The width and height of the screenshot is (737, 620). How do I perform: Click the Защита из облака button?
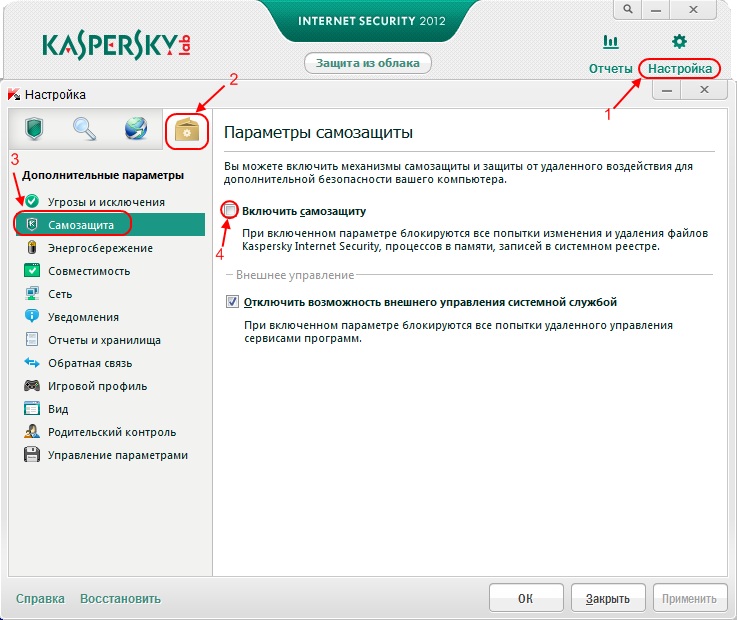click(x=368, y=63)
